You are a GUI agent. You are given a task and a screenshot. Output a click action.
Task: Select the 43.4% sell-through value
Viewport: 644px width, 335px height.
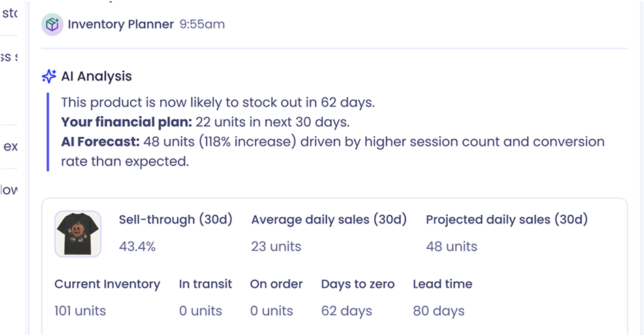coord(137,246)
